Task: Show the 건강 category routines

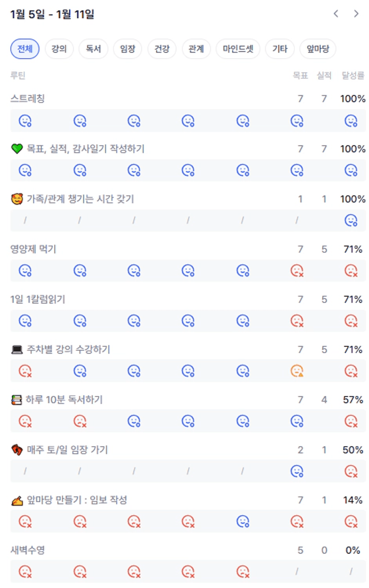Action: coord(162,49)
